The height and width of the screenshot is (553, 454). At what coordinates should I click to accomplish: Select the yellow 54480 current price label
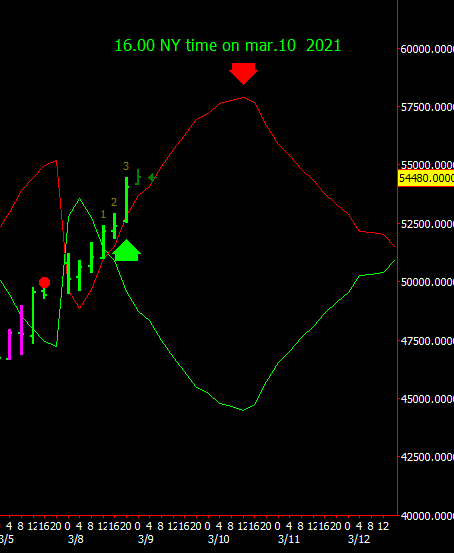pos(426,178)
